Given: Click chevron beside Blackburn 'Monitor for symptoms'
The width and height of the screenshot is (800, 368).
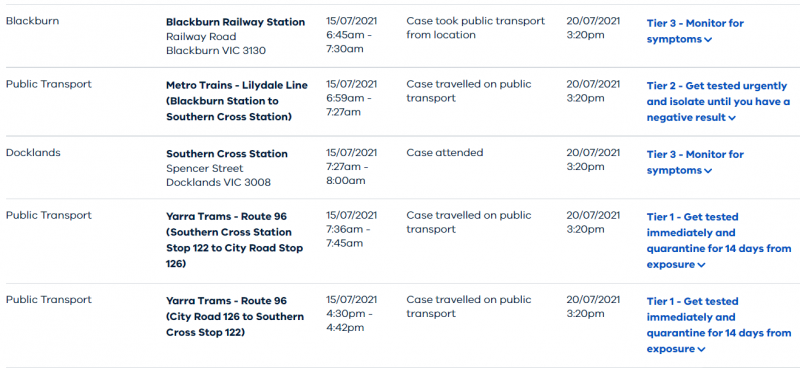Looking at the screenshot, I should point(708,40).
